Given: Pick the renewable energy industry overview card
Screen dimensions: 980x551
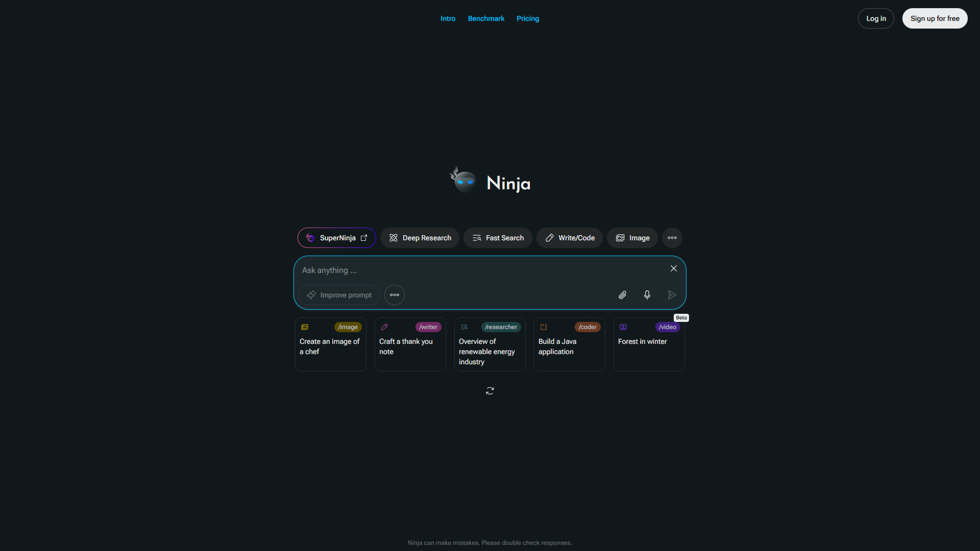Looking at the screenshot, I should pos(490,344).
